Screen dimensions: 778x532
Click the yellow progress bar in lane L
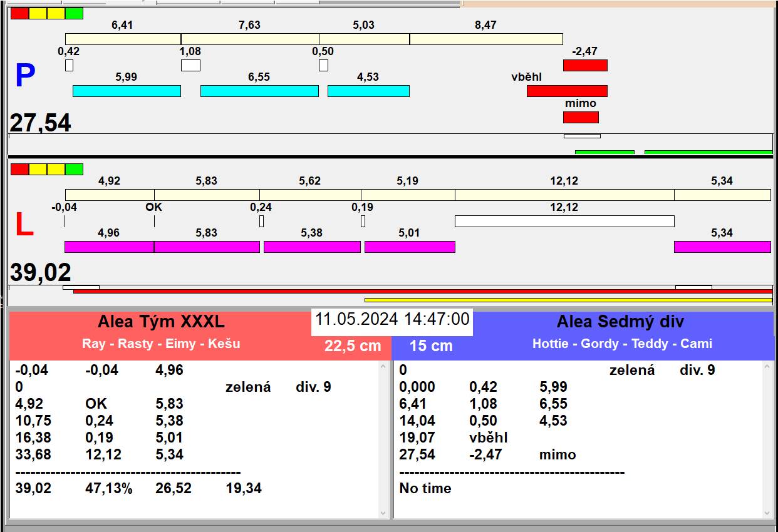(568, 300)
